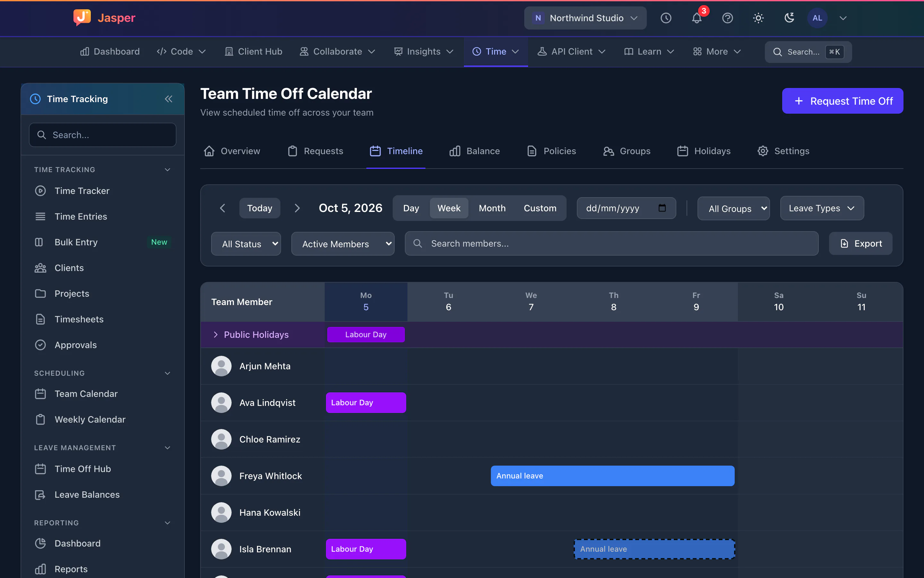Switch to the Balance tab
The width and height of the screenshot is (924, 578).
click(x=475, y=151)
